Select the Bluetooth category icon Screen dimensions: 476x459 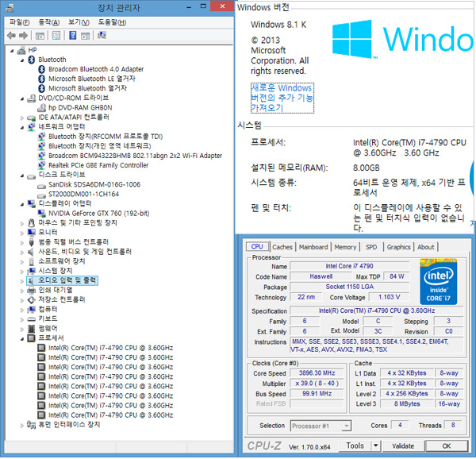tap(32, 60)
